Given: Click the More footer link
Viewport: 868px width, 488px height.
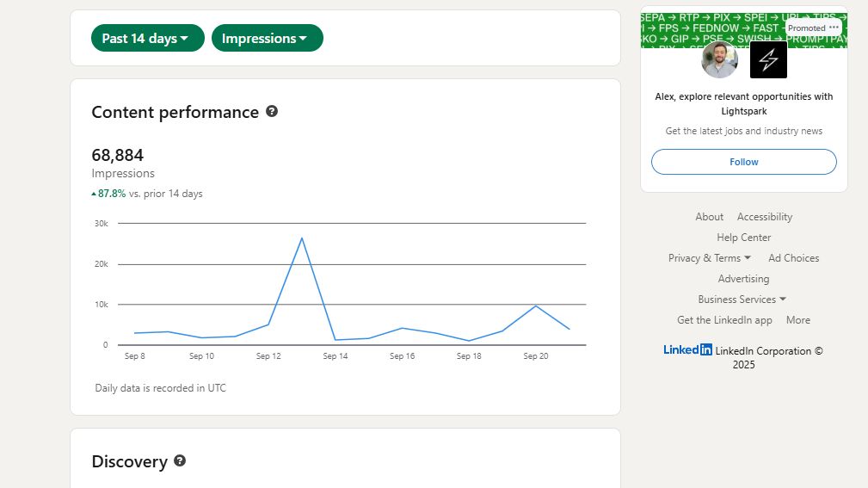Looking at the screenshot, I should point(798,320).
